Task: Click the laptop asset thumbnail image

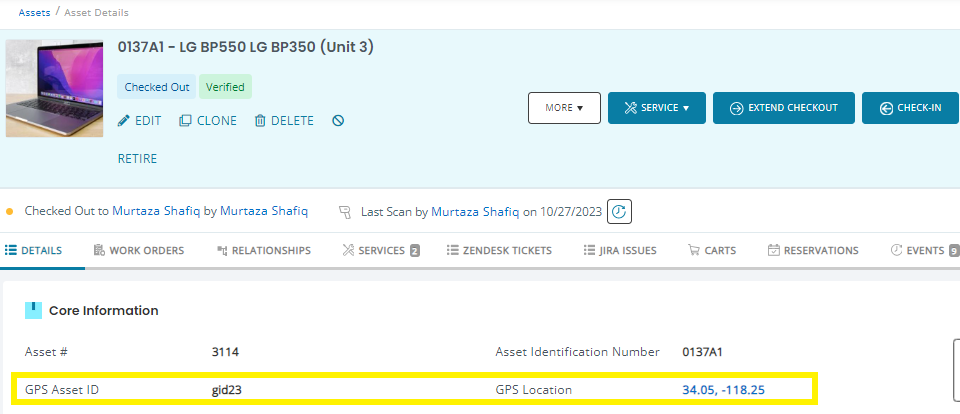Action: click(x=54, y=89)
